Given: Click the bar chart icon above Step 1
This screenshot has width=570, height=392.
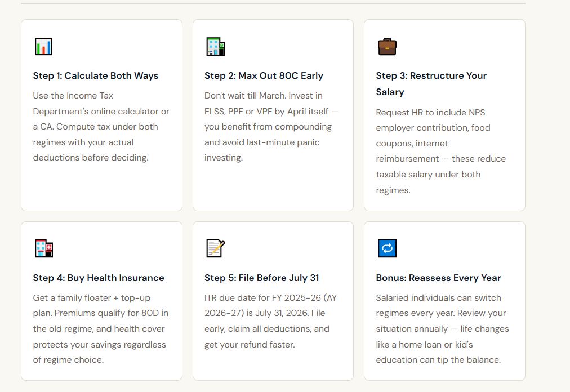Looking at the screenshot, I should 43,46.
